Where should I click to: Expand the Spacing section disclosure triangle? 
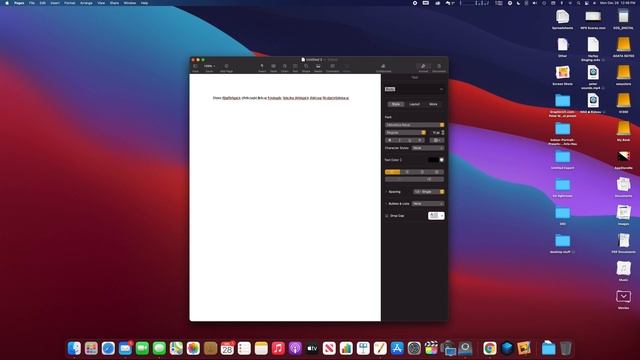tap(386, 191)
